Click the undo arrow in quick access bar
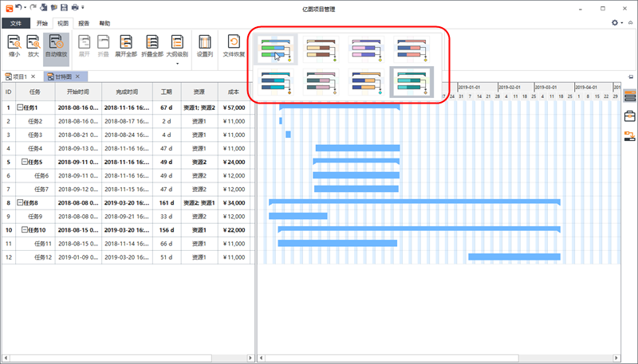The width and height of the screenshot is (638, 364). point(18,7)
